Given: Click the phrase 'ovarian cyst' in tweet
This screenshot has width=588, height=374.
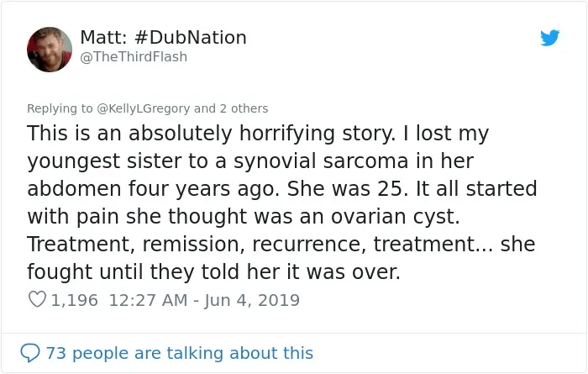Looking at the screenshot, I should tap(395, 217).
